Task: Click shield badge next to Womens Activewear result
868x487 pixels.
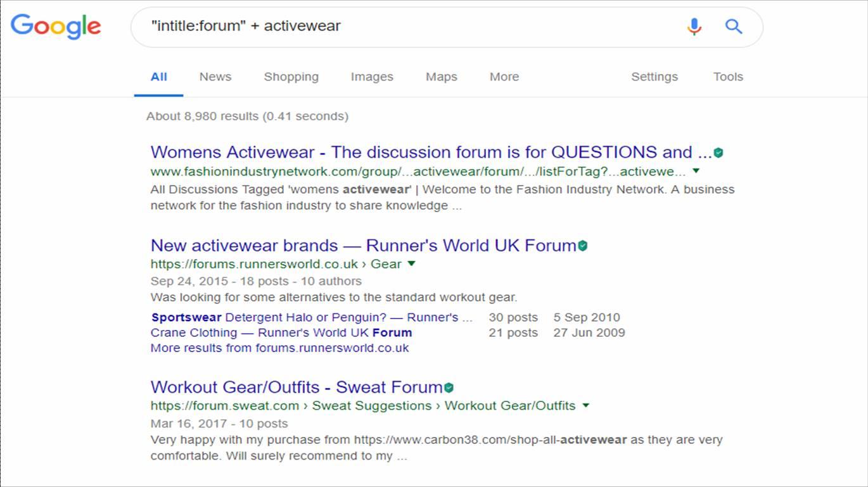Action: point(718,153)
